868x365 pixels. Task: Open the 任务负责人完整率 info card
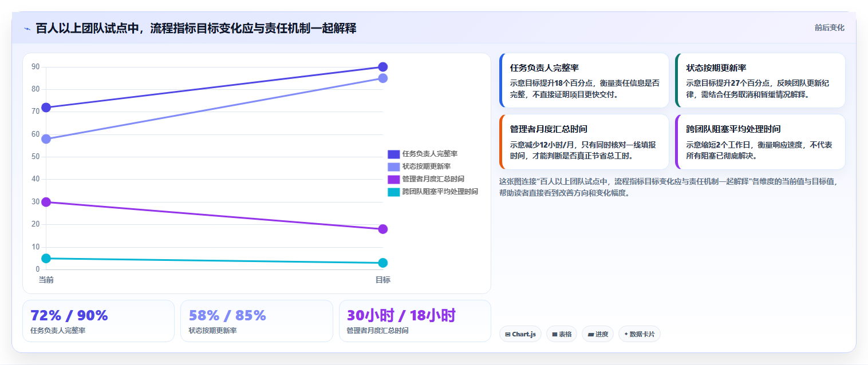click(x=584, y=81)
